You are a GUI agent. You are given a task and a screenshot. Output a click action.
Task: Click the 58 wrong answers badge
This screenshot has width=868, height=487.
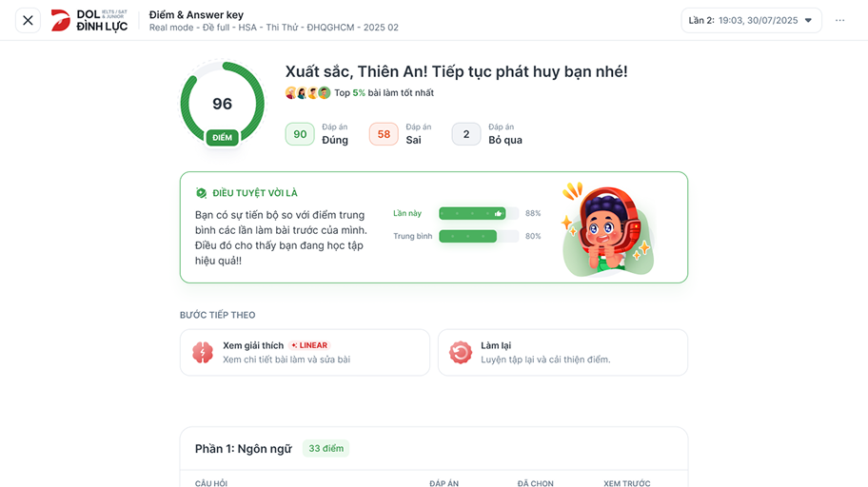(384, 134)
